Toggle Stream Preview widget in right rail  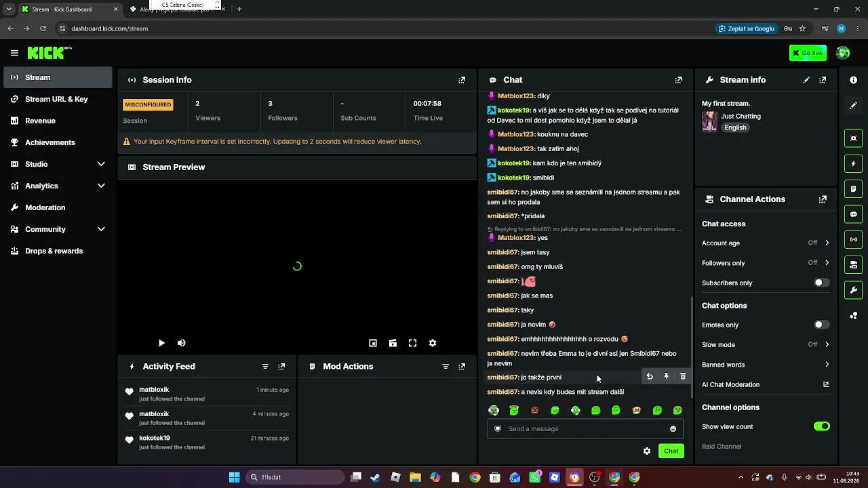click(x=853, y=138)
